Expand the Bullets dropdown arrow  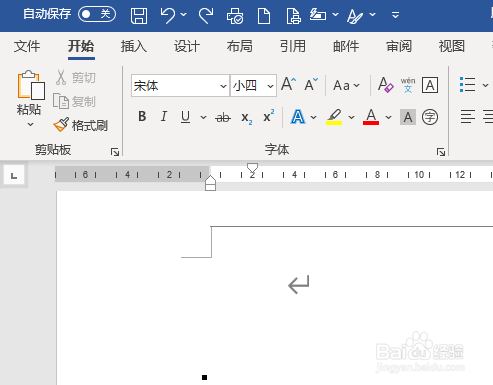(485, 86)
